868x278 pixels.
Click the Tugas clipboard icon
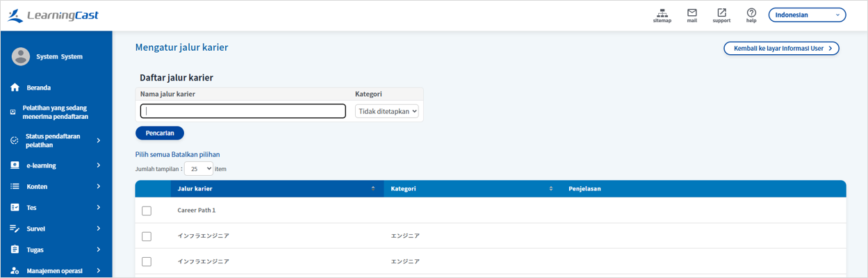pyautogui.click(x=15, y=250)
